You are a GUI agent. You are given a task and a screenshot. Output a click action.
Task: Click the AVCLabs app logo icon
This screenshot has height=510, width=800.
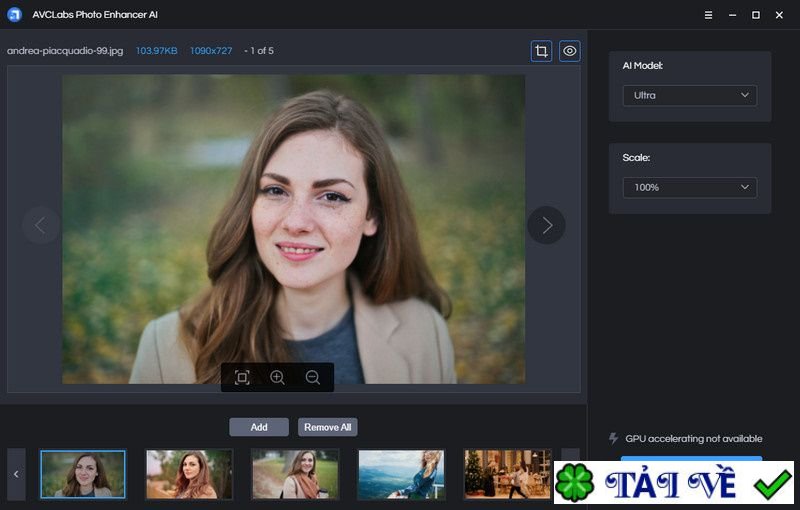pyautogui.click(x=15, y=15)
